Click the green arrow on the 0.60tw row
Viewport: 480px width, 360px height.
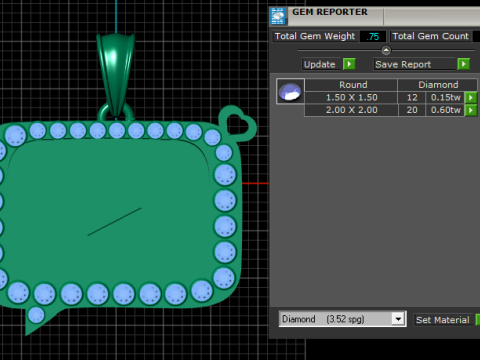[471, 110]
